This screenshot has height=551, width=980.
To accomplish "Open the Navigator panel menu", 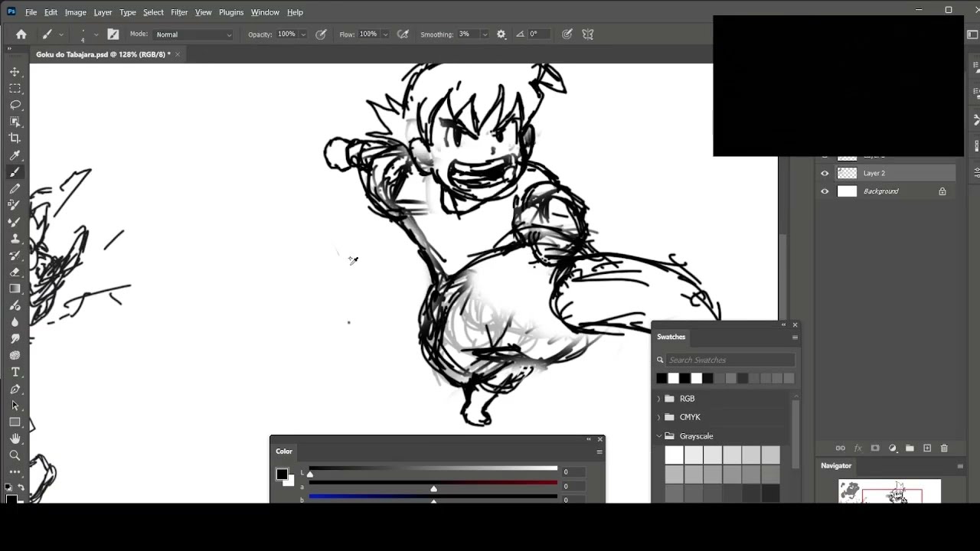I will tap(960, 466).
